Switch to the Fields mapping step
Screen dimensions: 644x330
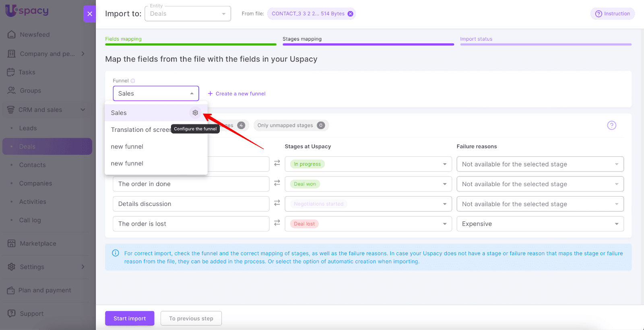click(123, 39)
